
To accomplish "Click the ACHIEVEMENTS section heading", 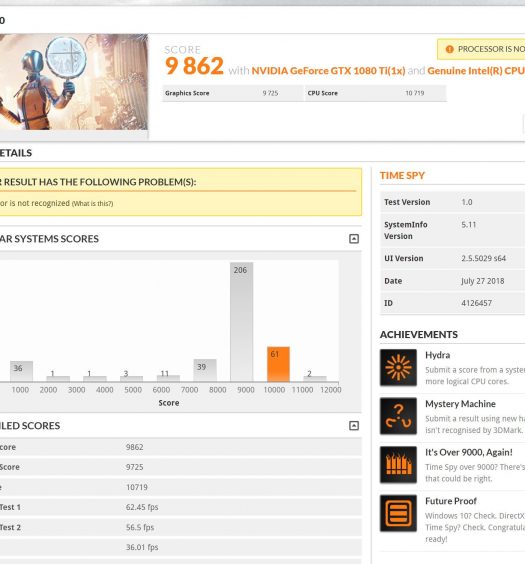I will coord(419,335).
